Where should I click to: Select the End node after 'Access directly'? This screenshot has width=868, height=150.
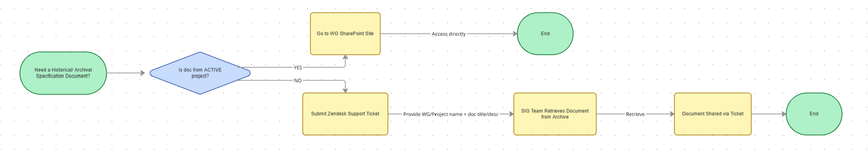coord(545,34)
